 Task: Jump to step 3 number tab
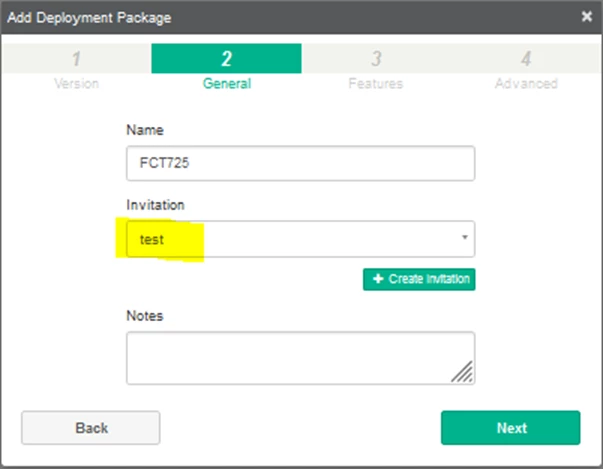pyautogui.click(x=376, y=58)
